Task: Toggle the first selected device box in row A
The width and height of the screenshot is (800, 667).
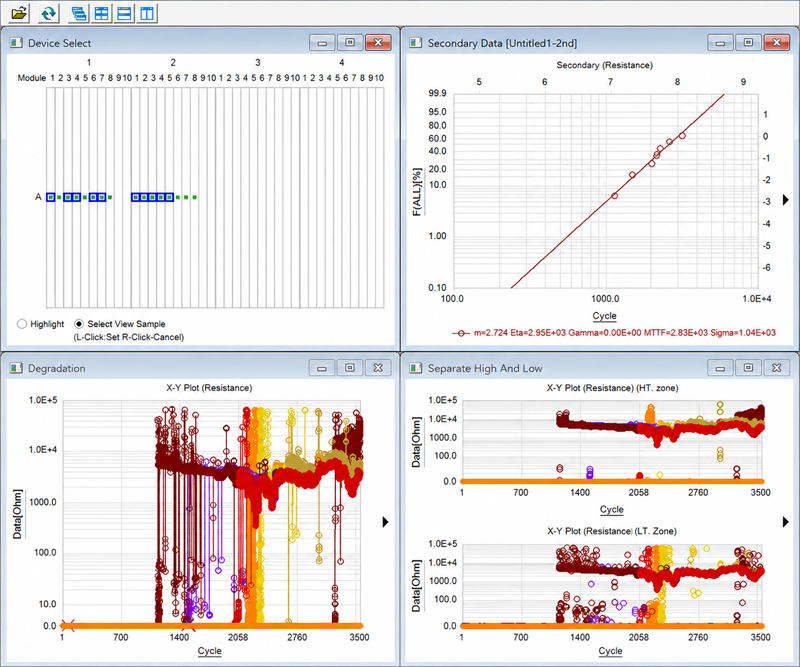Action: tap(51, 197)
